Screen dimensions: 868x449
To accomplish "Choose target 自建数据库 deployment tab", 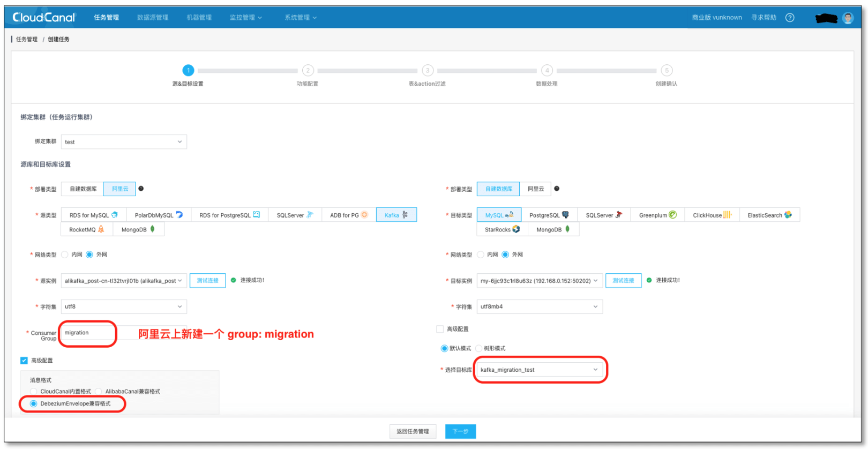I will [499, 189].
